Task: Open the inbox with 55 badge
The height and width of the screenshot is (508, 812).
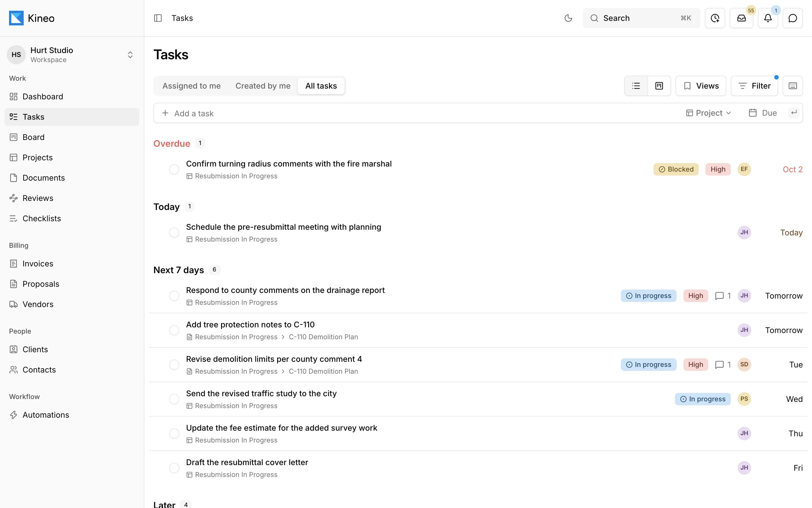Action: click(741, 18)
